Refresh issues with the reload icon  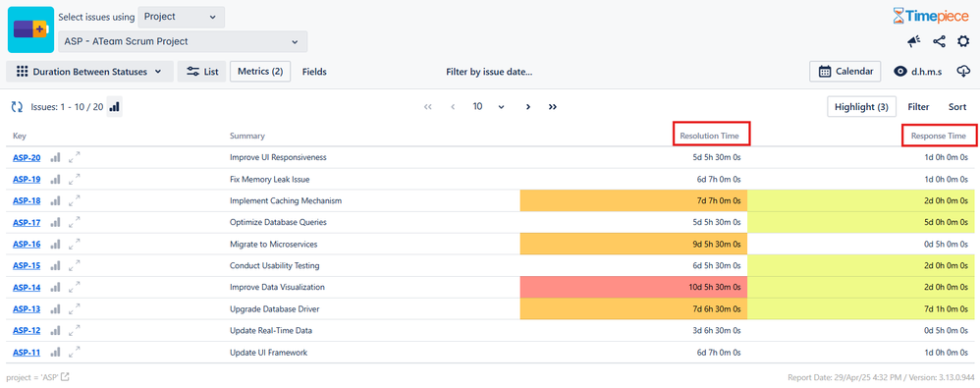coord(17,107)
